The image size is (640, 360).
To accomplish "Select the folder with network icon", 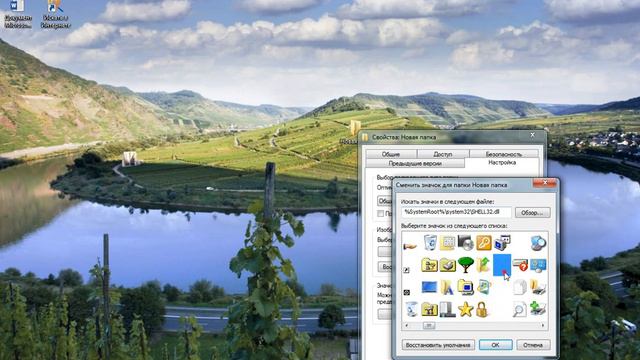I will pyautogui.click(x=429, y=265).
